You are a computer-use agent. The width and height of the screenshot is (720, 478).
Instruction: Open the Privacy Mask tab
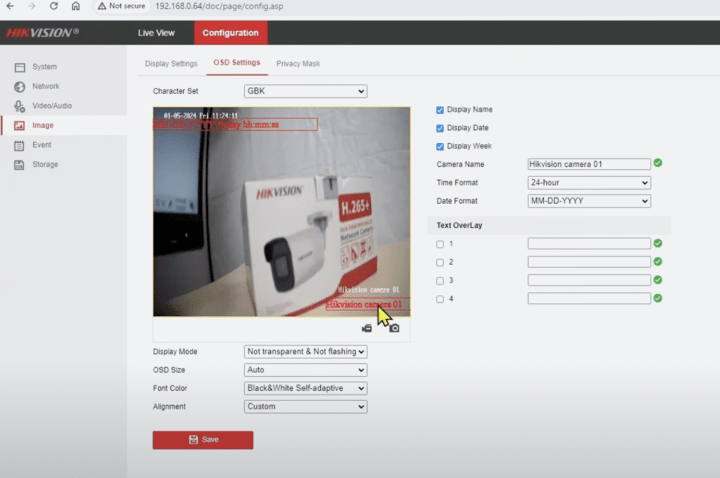click(x=298, y=63)
